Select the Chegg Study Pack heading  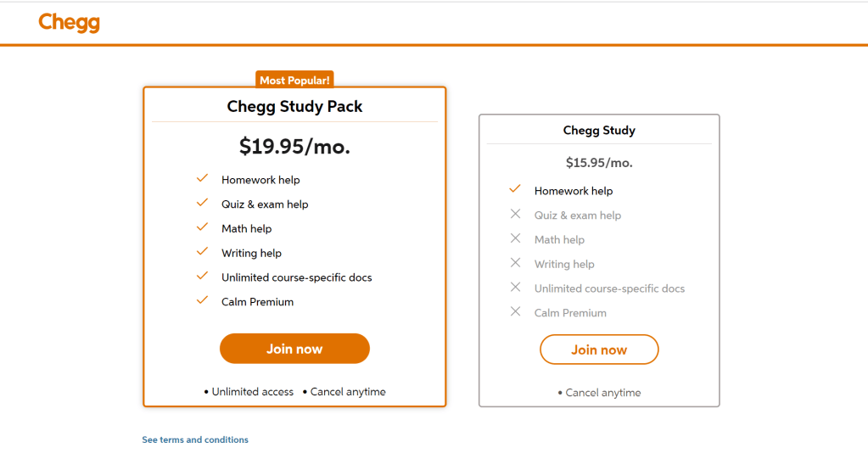[294, 107]
